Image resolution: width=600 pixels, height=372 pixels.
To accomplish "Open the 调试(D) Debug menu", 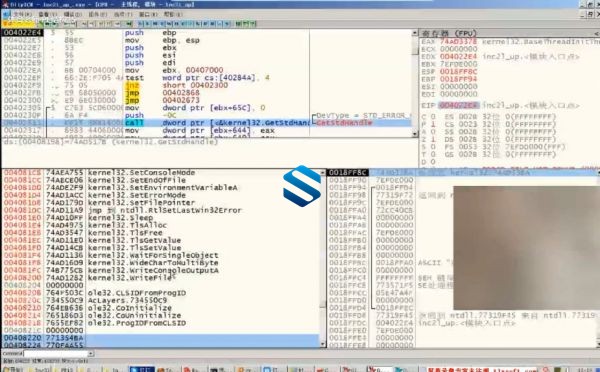I will [73, 15].
